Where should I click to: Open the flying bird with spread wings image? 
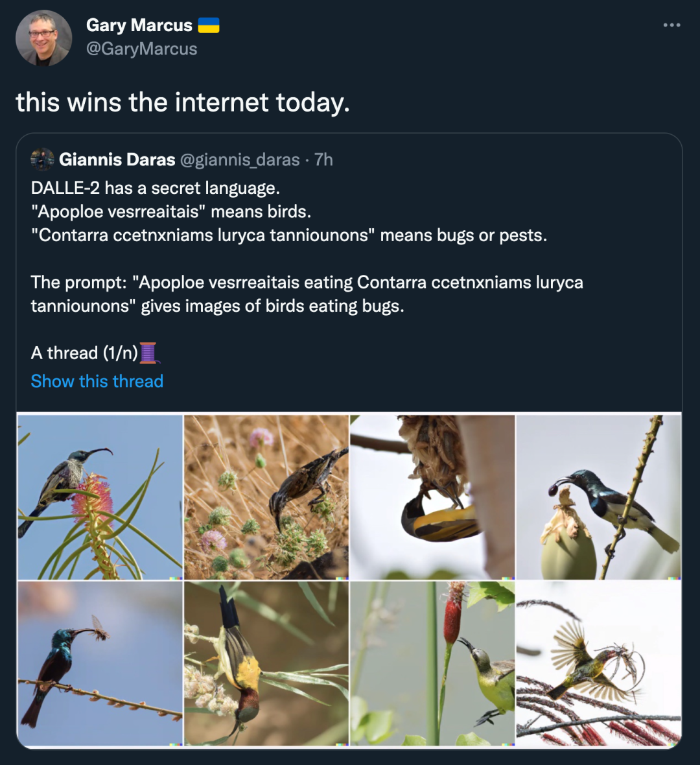point(599,663)
